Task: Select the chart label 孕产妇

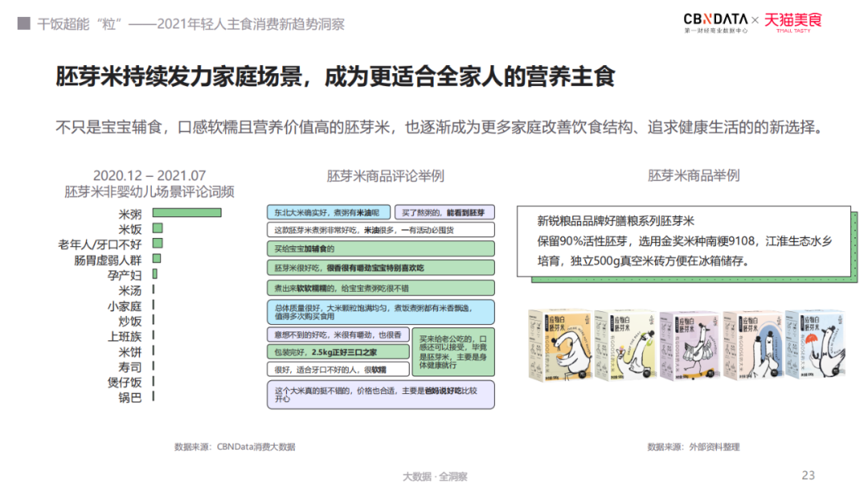Action: 125,275
